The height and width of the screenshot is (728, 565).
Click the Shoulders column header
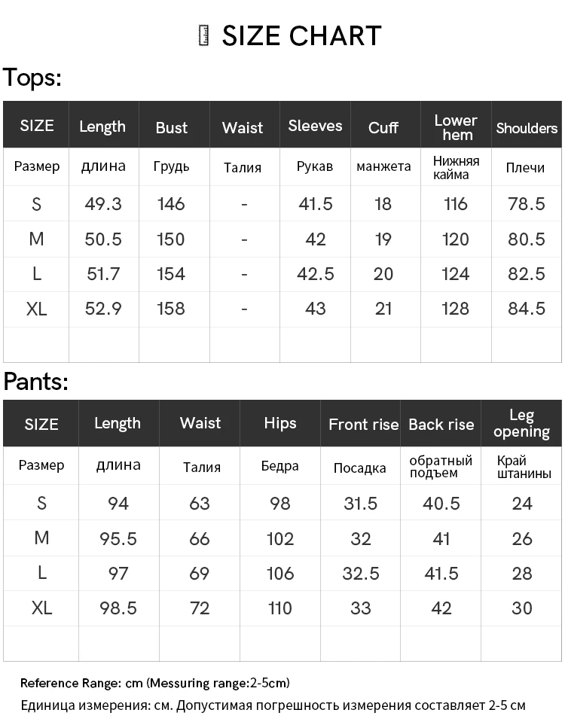[527, 128]
